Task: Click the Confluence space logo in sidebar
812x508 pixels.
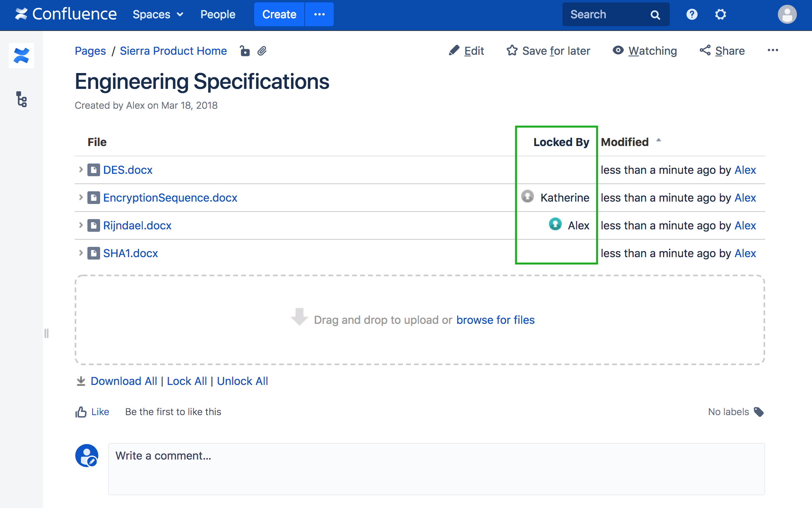Action: (21, 56)
